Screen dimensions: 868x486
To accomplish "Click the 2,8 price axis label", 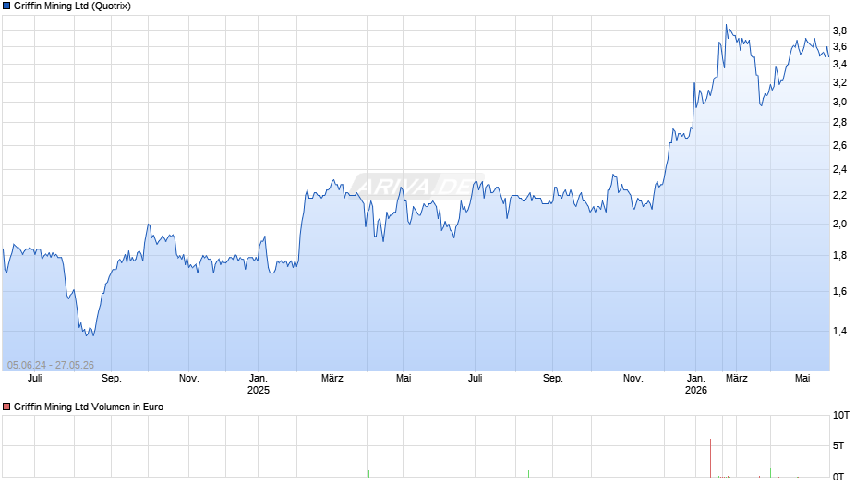I will click(839, 123).
